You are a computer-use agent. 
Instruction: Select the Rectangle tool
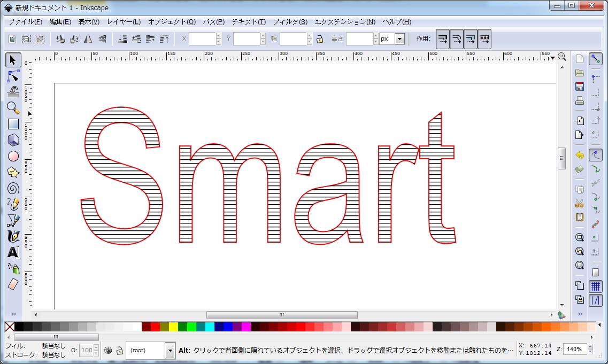coord(13,124)
